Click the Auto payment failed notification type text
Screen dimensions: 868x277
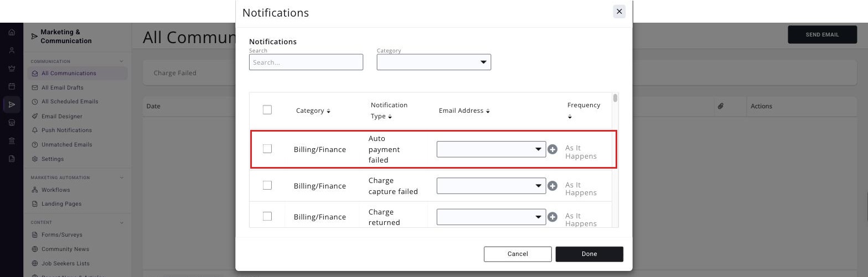coord(384,149)
